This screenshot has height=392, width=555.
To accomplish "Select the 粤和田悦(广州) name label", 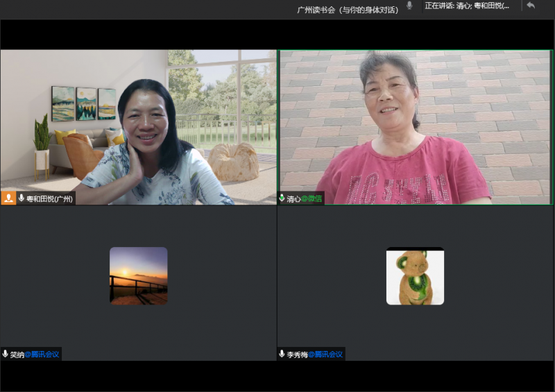I will 49,198.
